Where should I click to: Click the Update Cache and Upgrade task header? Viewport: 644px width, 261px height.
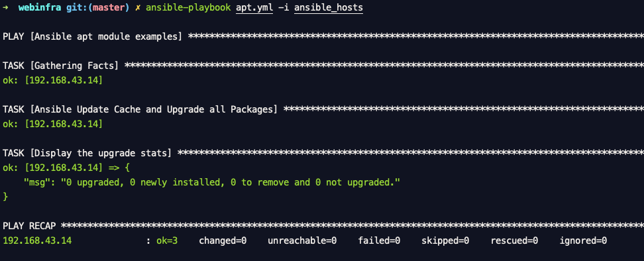click(x=140, y=109)
